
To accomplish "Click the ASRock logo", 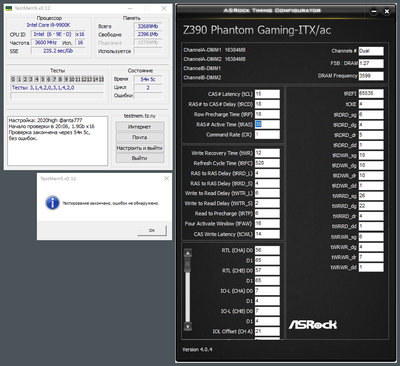I will [x=312, y=324].
